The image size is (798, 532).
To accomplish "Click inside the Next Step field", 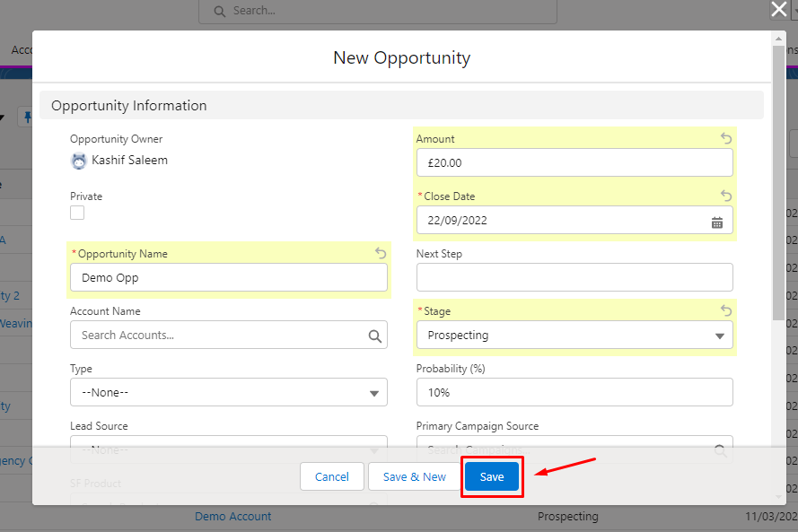I will pyautogui.click(x=574, y=277).
